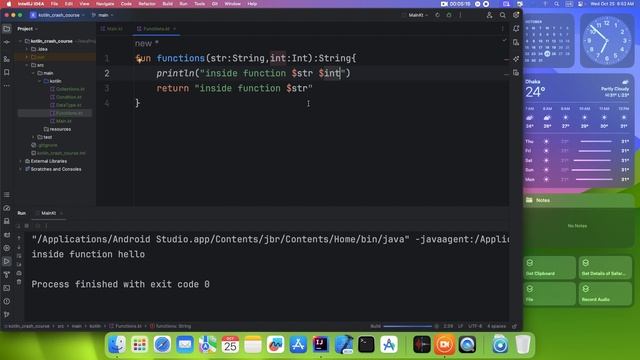640x360 pixels.
Task: Collapse the src folder
Action: click(27, 65)
